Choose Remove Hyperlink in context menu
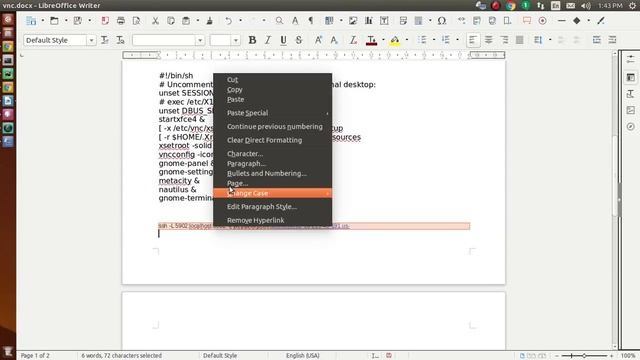Viewport: 640px width, 360px height. 273,220
